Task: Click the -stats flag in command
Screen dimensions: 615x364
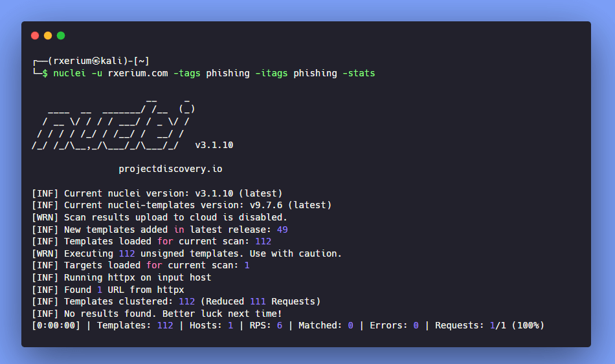Action: [x=359, y=73]
